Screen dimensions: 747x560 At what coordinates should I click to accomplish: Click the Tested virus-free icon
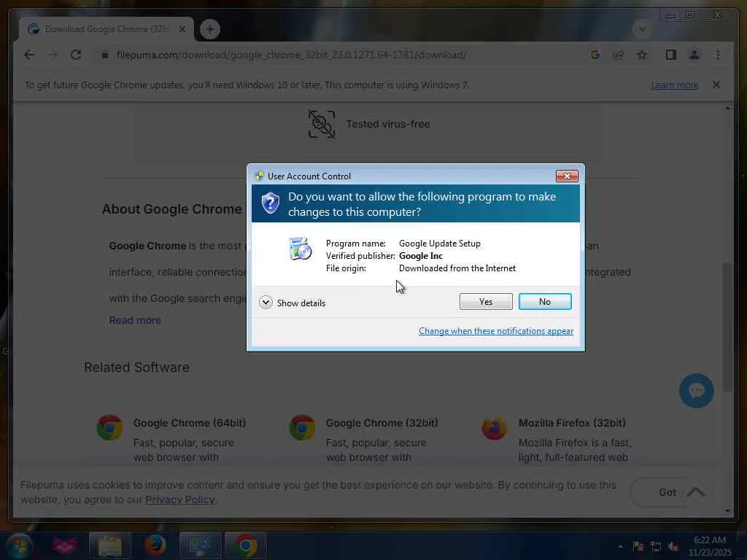pos(322,124)
